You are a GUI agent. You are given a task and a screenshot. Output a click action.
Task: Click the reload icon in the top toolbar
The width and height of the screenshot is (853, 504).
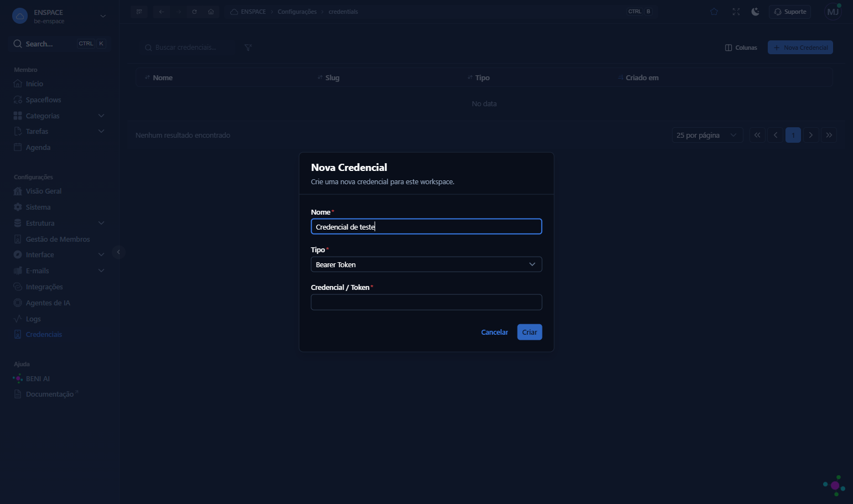[194, 12]
